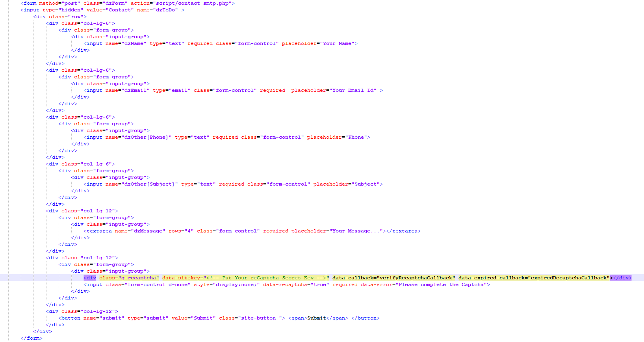Click the closing </form> tag
The image size is (644, 342).
click(32, 338)
